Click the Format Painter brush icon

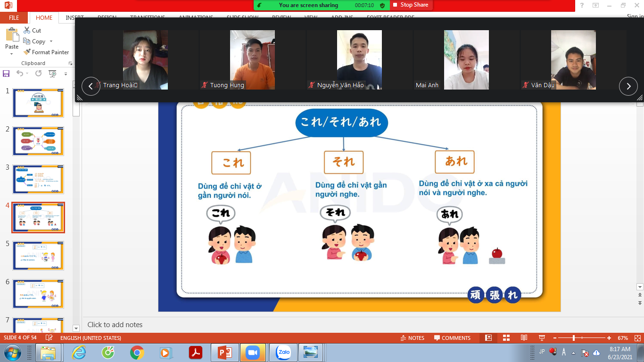tap(27, 52)
